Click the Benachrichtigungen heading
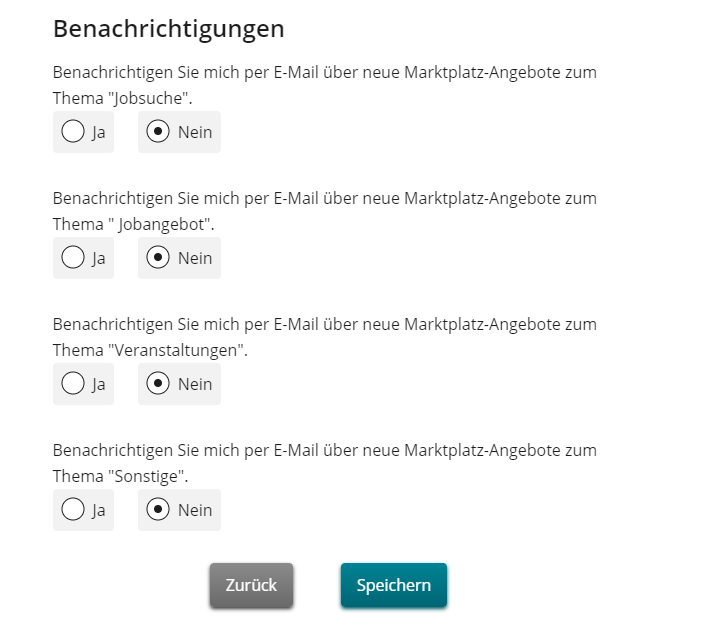This screenshot has width=716, height=642. (x=168, y=29)
